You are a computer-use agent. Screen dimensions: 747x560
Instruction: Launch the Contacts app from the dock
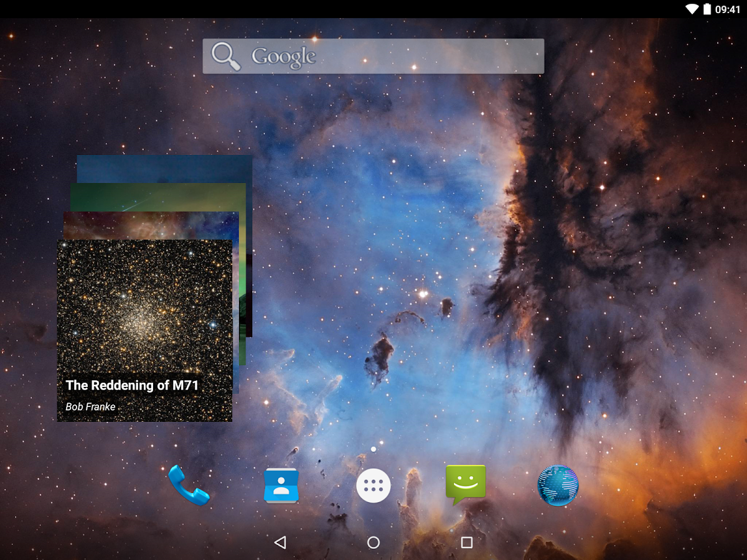pos(281,486)
